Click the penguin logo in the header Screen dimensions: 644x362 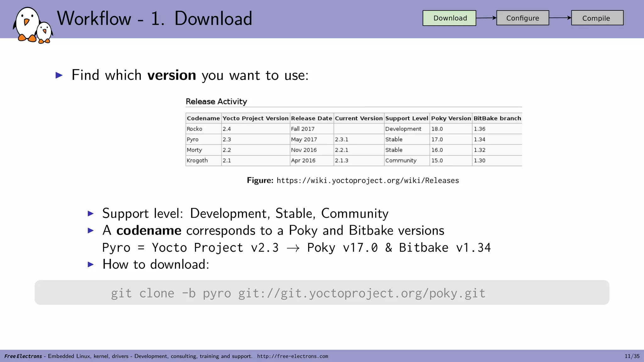point(33,25)
